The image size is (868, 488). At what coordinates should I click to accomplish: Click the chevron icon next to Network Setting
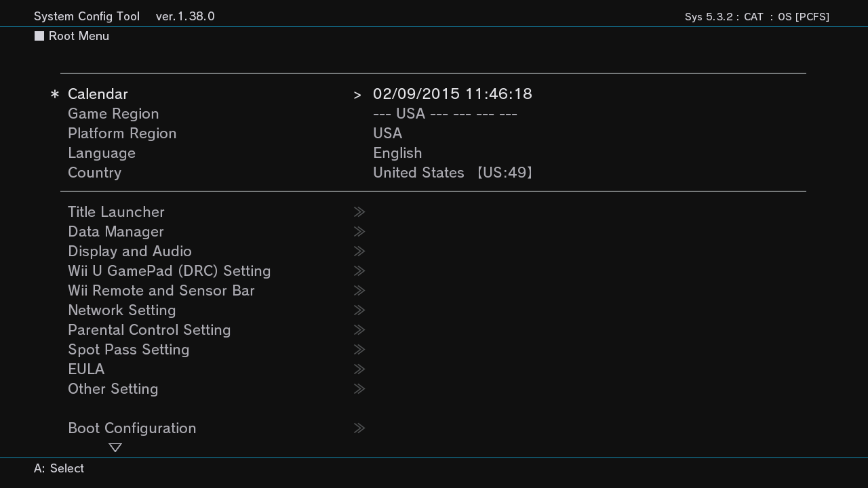click(x=359, y=310)
